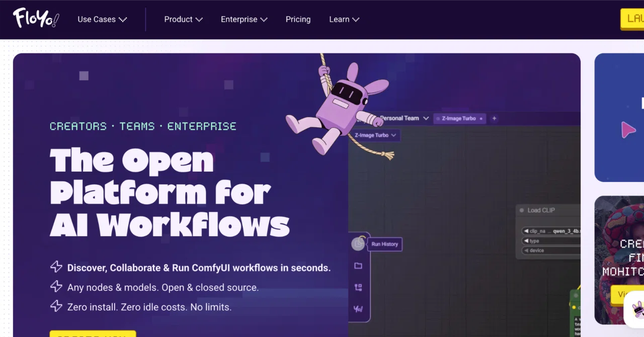Expand the Use Cases menu
Image resolution: width=644 pixels, height=337 pixels.
coord(102,19)
